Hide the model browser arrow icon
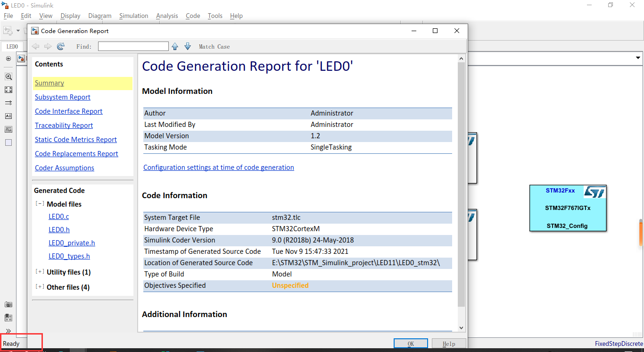Screen dimensions: 644x352 point(8,59)
